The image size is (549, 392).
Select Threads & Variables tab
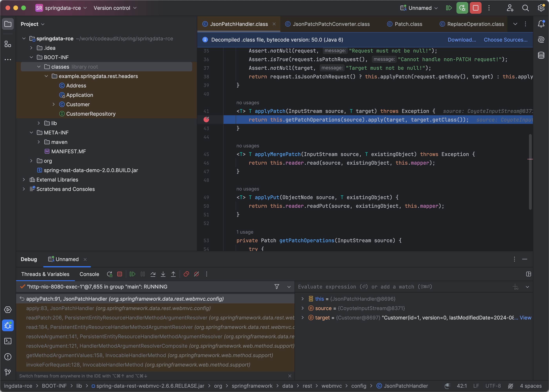(x=45, y=274)
